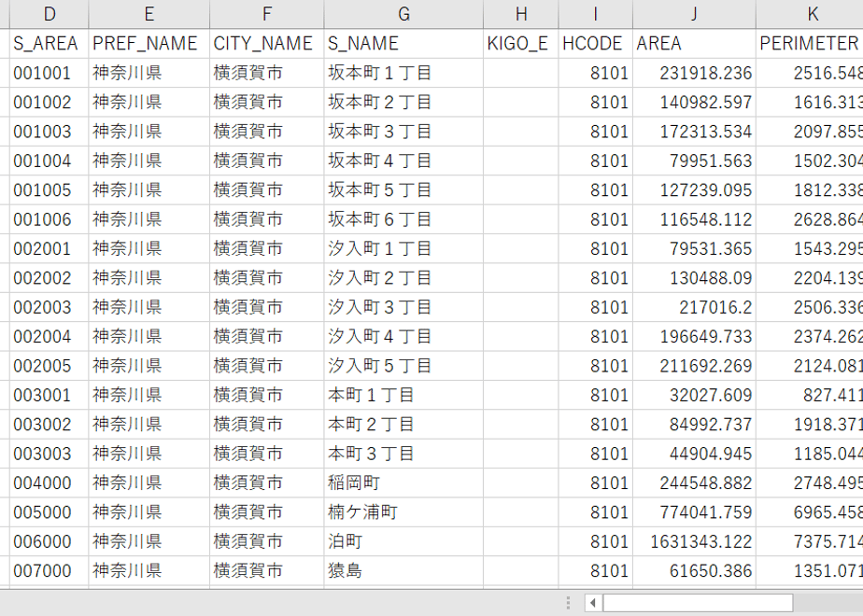This screenshot has width=863, height=616.
Task: Select column H header
Action: pyautogui.click(x=520, y=14)
